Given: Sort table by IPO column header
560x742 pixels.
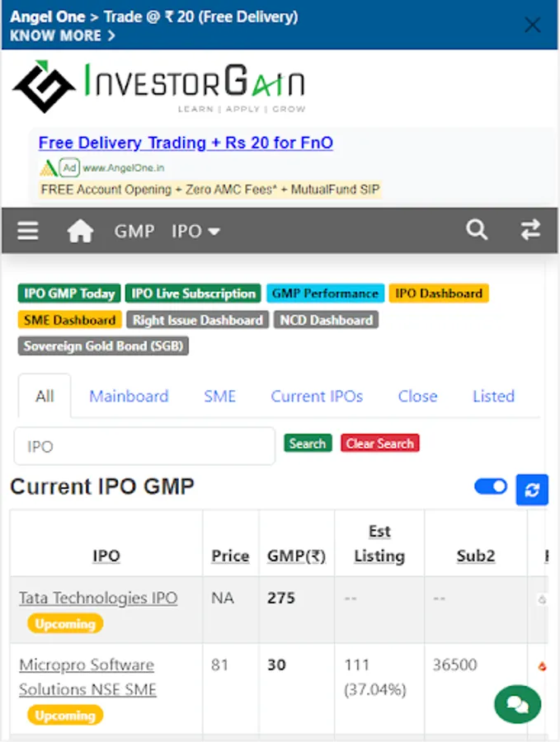Looking at the screenshot, I should pos(106,556).
